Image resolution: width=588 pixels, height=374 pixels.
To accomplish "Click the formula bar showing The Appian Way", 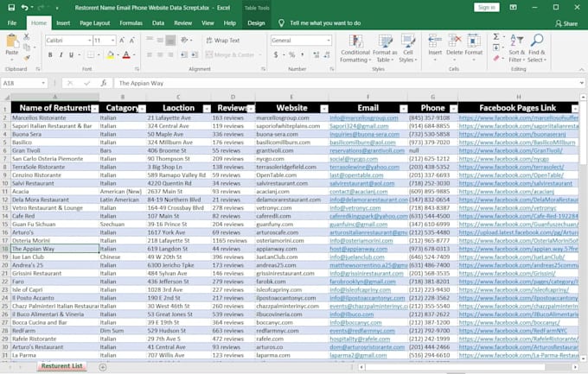I will [x=347, y=83].
